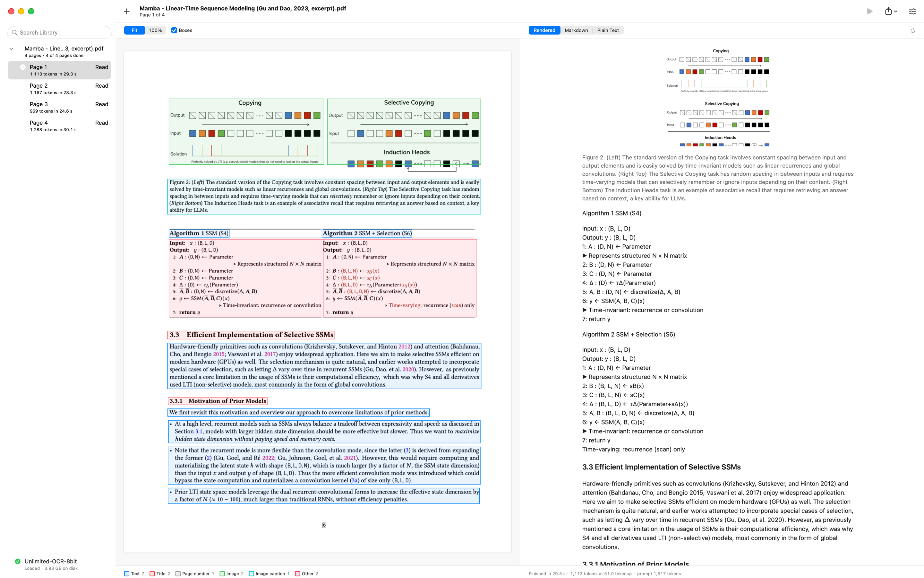Click the Figure 2 caption box
The width and height of the screenshot is (924, 578).
tap(324, 197)
